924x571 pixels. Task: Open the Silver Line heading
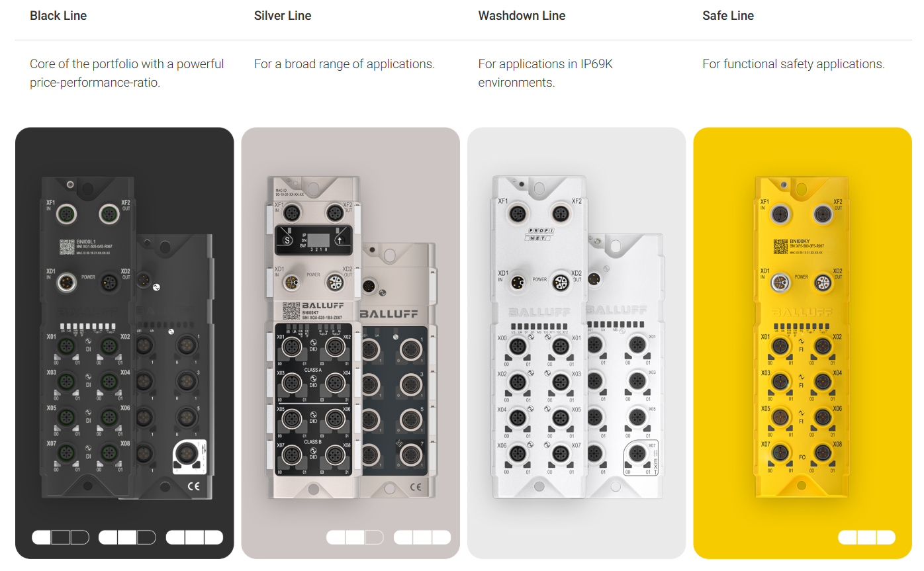(283, 16)
